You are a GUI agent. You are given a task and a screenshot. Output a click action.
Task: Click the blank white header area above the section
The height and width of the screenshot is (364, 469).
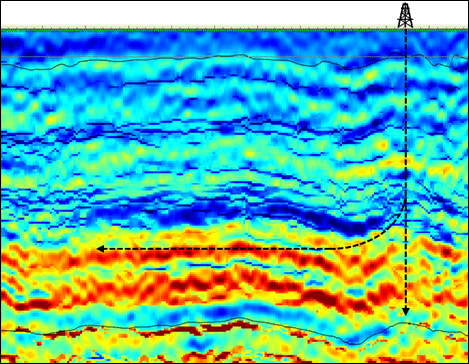click(200, 13)
